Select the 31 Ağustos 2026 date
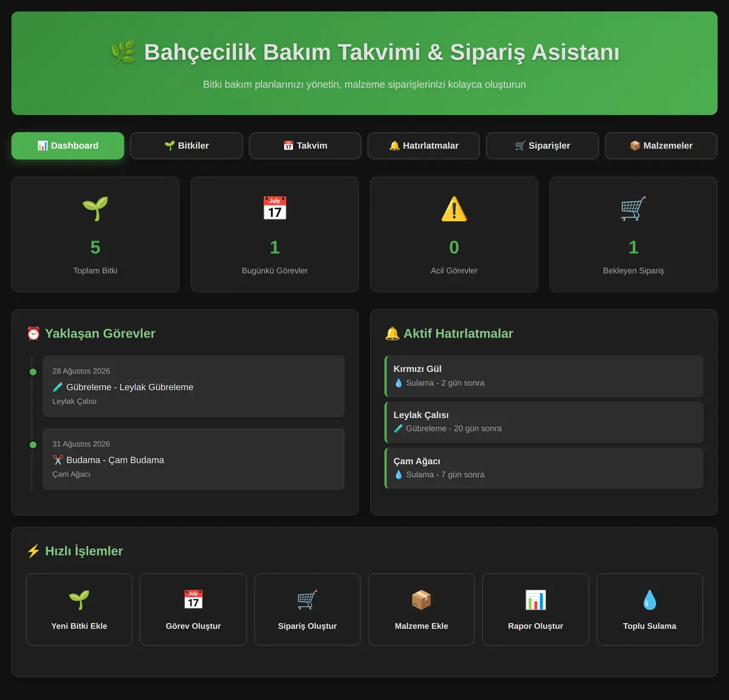This screenshot has width=729, height=700. click(x=81, y=444)
